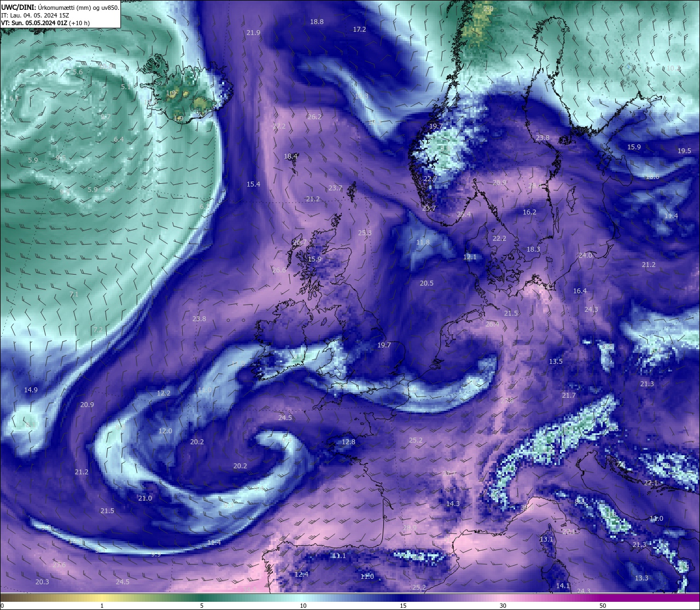Click the 26.2 value label

[x=314, y=117]
